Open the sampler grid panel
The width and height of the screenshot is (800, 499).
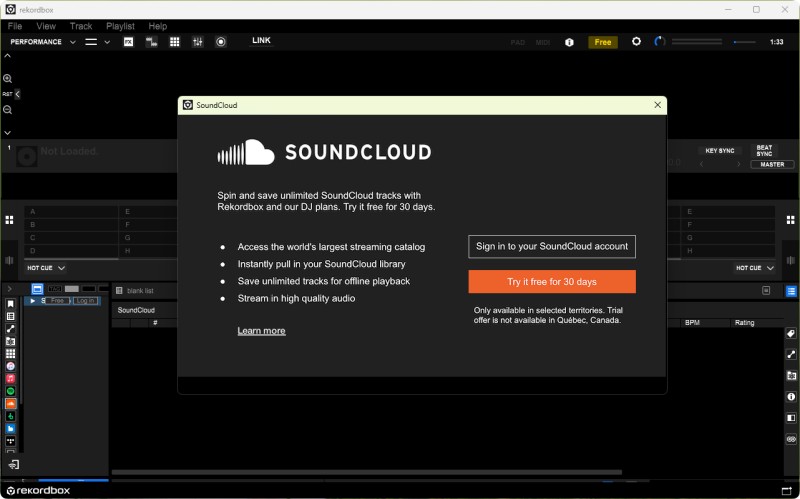[x=174, y=42]
